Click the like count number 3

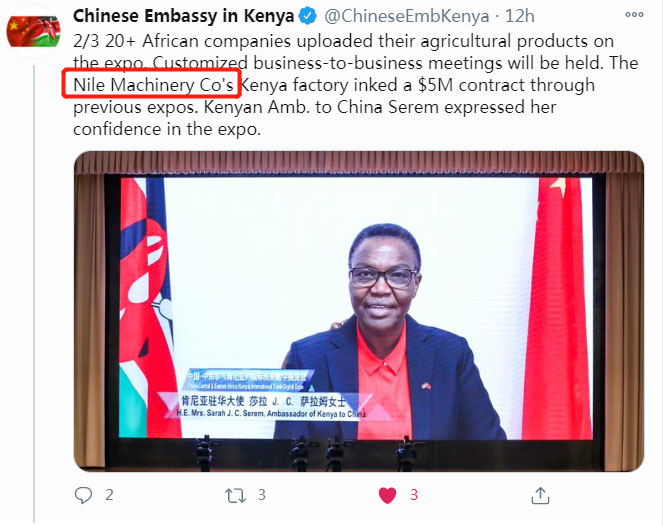pos(414,495)
